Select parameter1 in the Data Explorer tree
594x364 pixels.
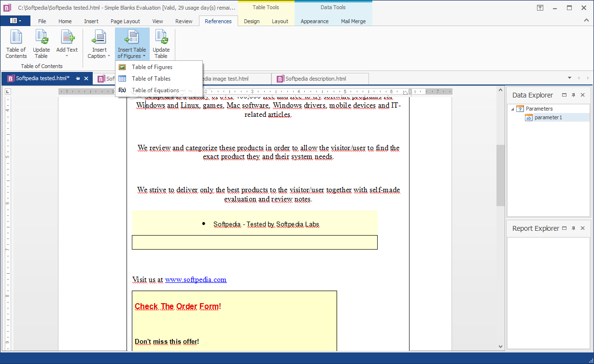tap(548, 117)
